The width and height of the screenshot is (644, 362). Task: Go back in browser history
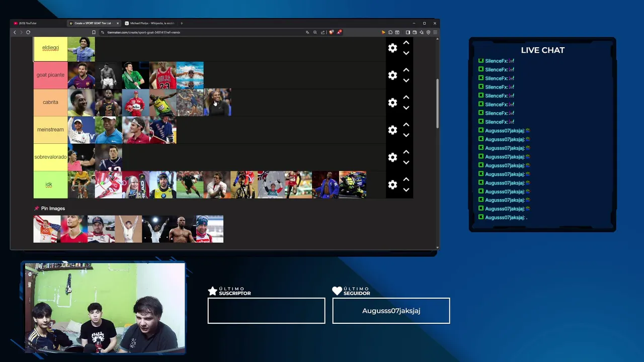click(15, 32)
